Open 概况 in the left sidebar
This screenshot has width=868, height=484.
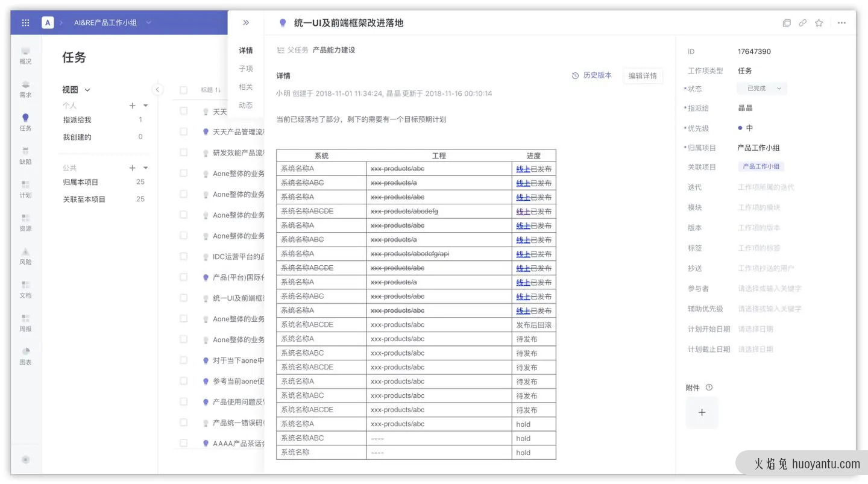coord(25,55)
